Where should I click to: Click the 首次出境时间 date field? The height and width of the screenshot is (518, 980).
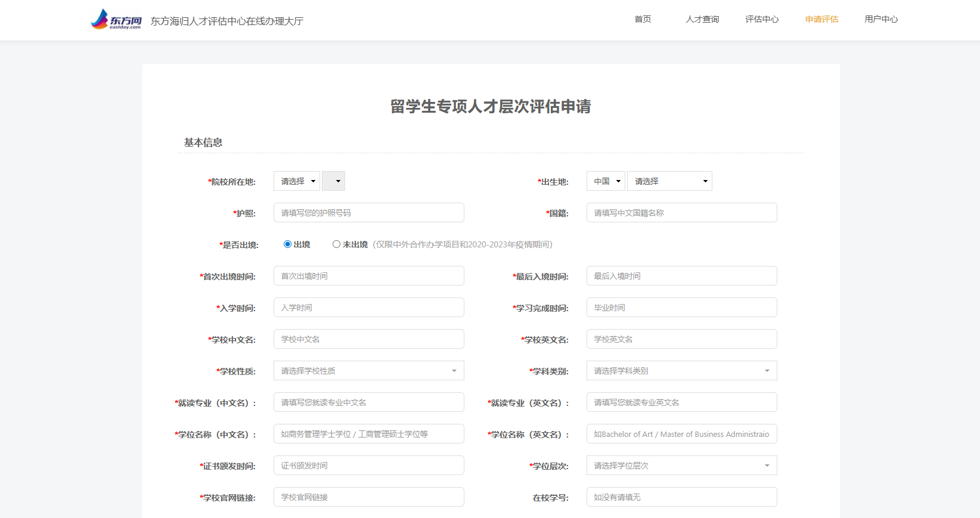[368, 276]
